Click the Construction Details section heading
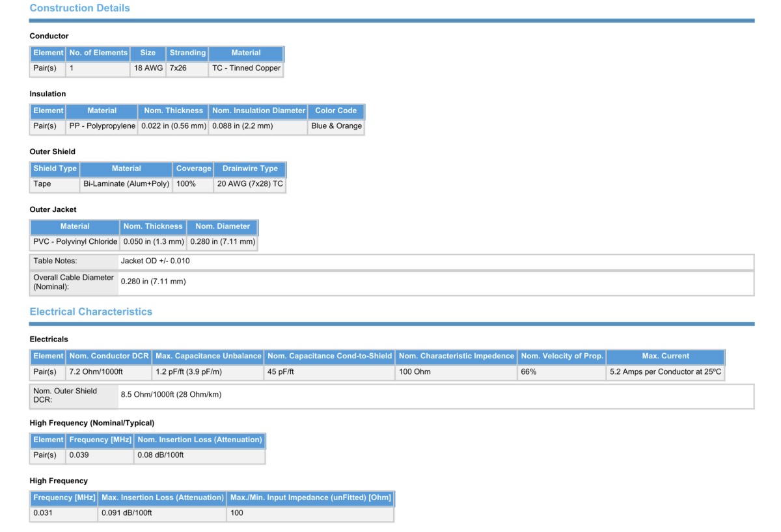781x532 pixels. 79,8
